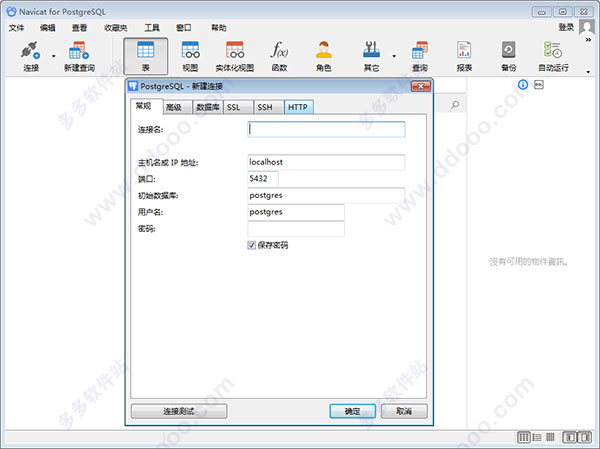
Task: Toggle right pane icon in status bar
Action: click(584, 437)
